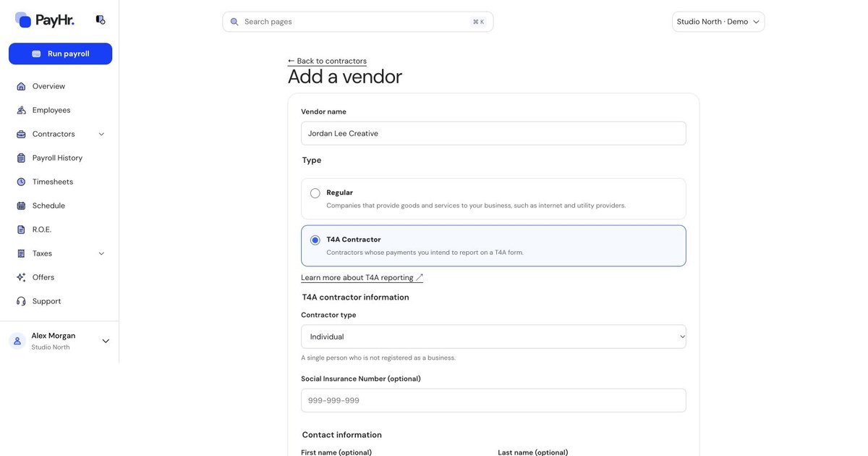Click the Offers sparkle icon

21,277
